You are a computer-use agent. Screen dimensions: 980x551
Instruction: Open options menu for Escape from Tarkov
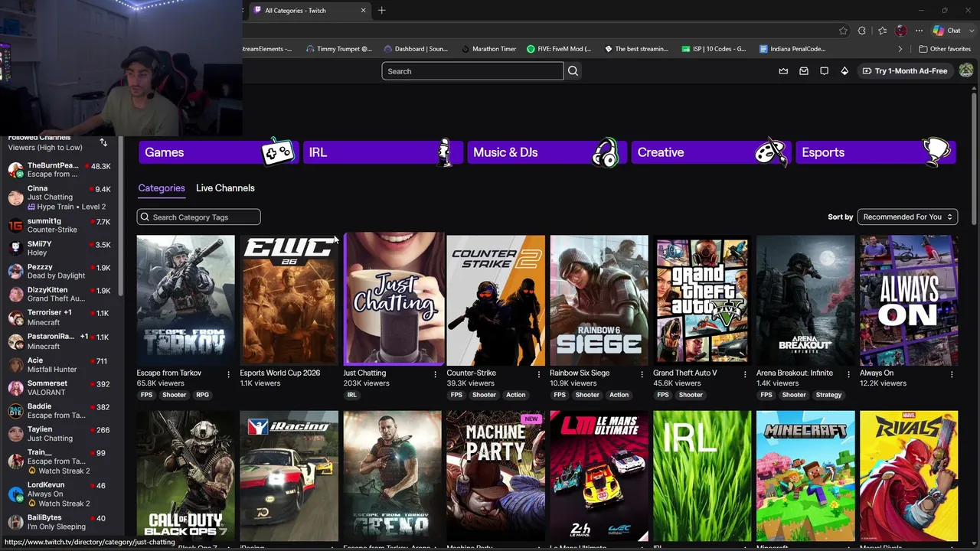pos(228,374)
